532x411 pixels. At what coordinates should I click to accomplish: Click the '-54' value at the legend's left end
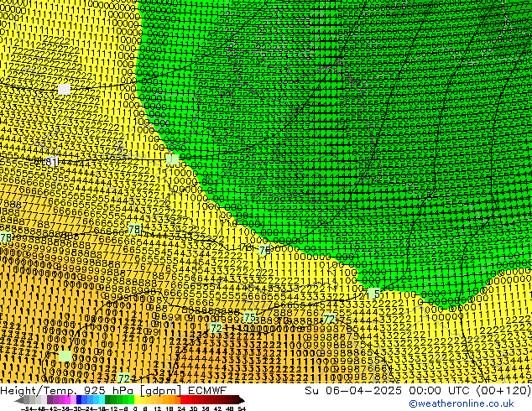pos(27,408)
